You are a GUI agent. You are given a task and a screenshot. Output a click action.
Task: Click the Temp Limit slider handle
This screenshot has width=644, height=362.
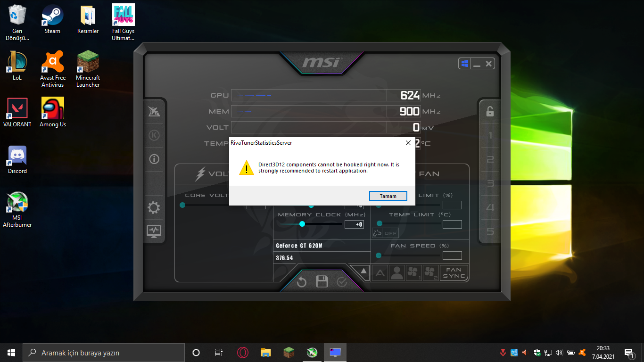380,223
